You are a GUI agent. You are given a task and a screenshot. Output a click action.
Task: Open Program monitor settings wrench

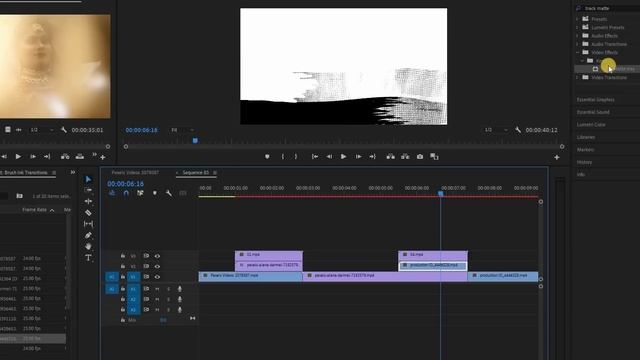click(518, 130)
